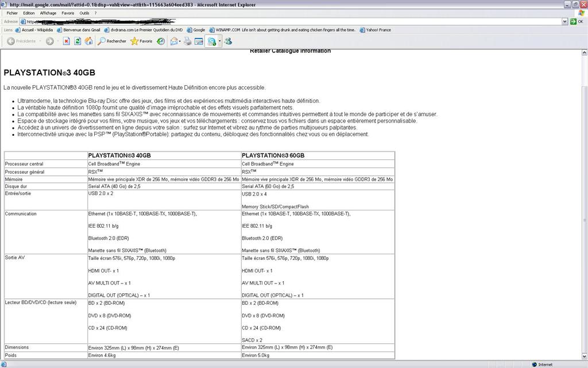Click the status bar page icon
The image size is (588, 368).
pyautogui.click(x=3, y=365)
